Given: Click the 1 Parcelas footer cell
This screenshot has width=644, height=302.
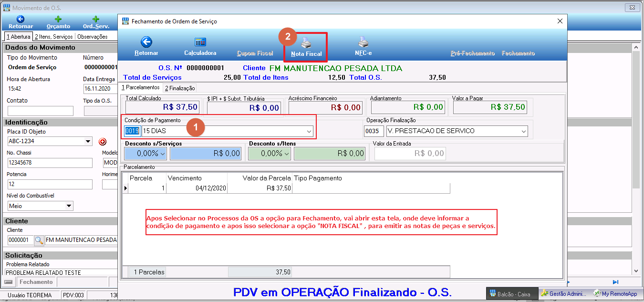Looking at the screenshot, I should [x=149, y=272].
